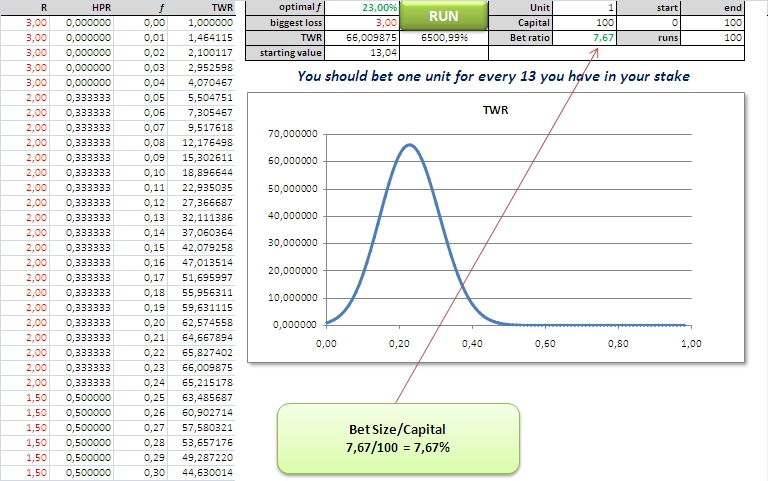Viewport: 768px width, 481px height.
Task: Click the TWR column header in the table
Action: point(211,7)
